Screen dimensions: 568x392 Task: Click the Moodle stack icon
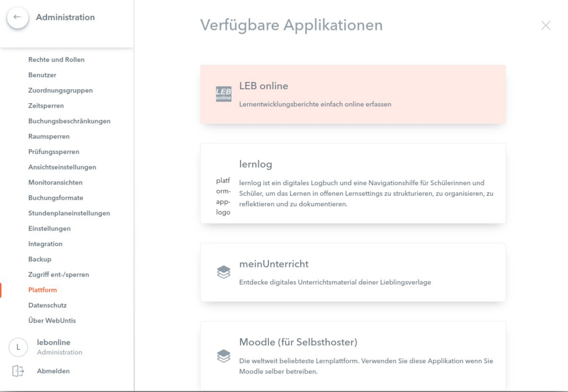click(223, 356)
